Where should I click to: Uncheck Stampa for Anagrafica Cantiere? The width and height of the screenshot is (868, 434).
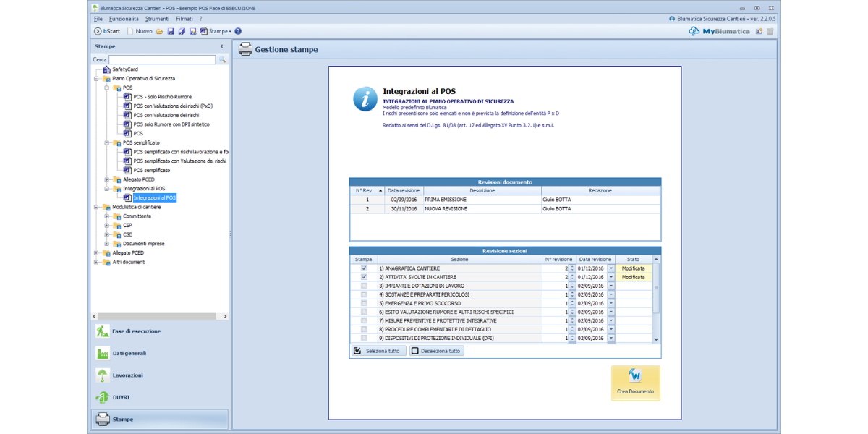pos(364,268)
